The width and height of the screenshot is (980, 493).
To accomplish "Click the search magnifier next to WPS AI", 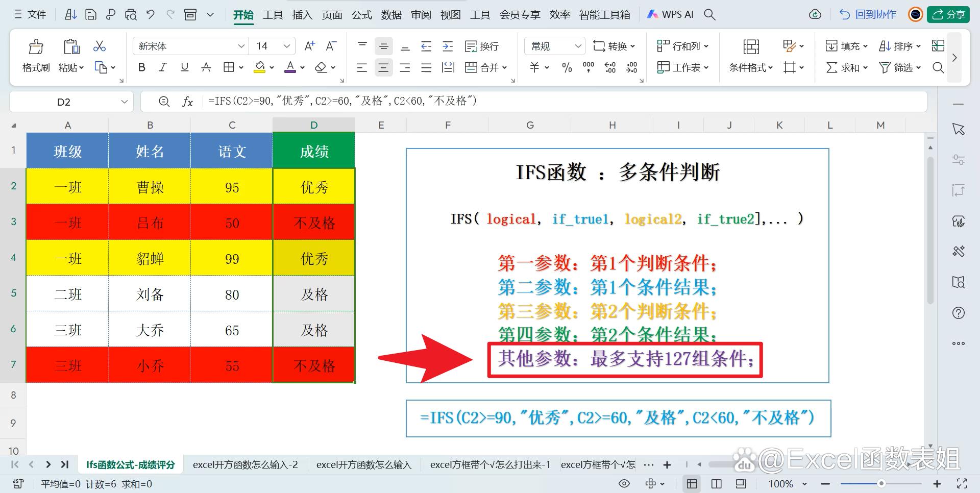I will [709, 14].
